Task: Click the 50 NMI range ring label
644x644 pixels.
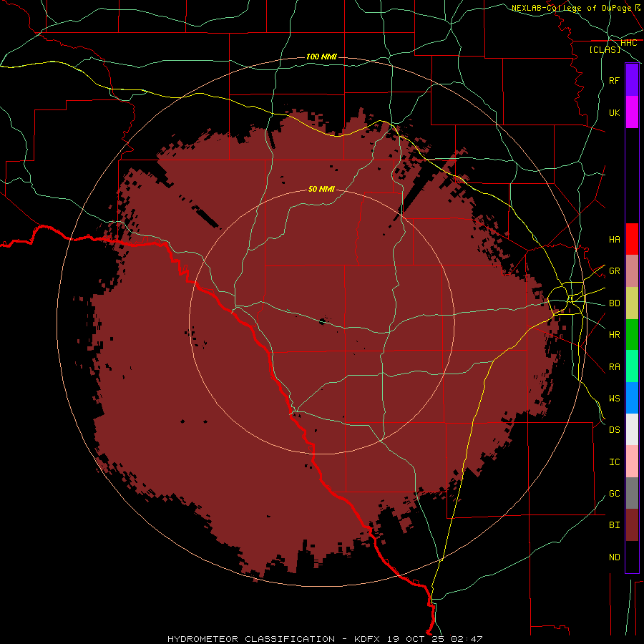Action: tap(321, 189)
